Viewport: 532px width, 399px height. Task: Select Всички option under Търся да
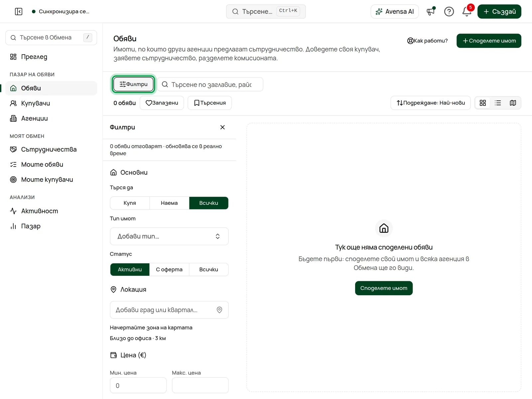click(209, 203)
